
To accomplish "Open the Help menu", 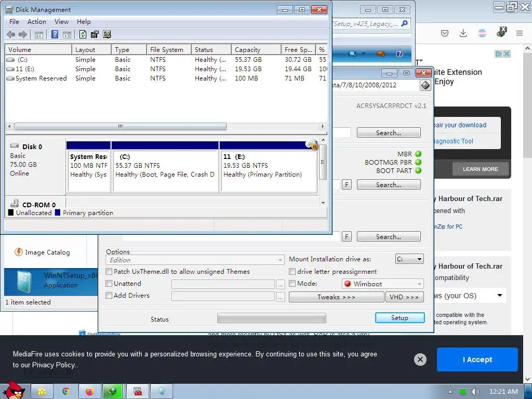I will (84, 22).
